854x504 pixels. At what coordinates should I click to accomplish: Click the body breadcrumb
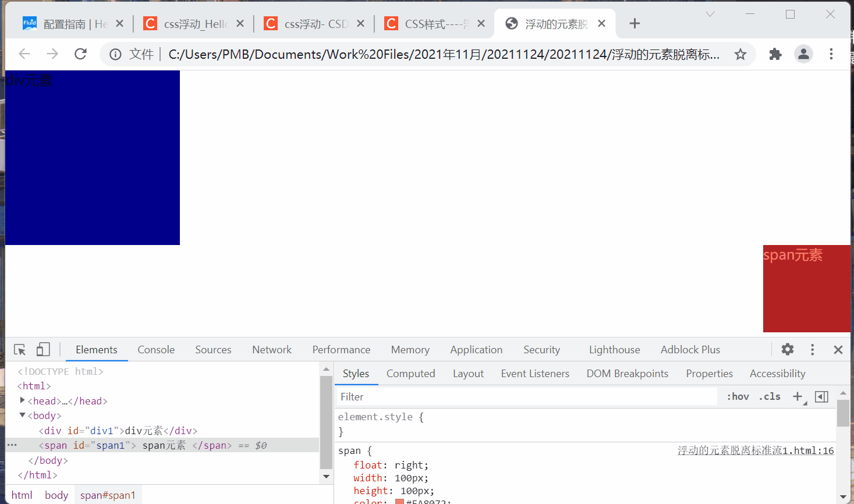pyautogui.click(x=56, y=495)
